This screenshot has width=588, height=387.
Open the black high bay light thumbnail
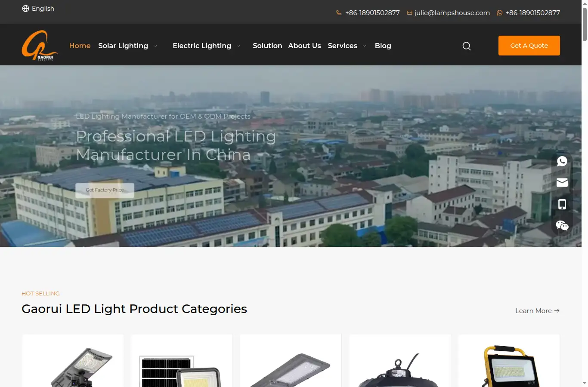(400, 361)
